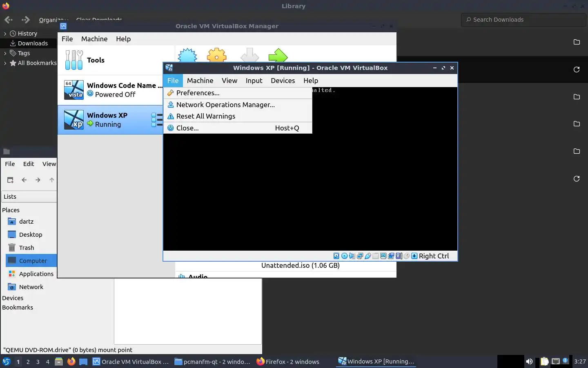The height and width of the screenshot is (368, 588).
Task: Activate the pcmanfm-qt taskbar button
Action: 212,361
